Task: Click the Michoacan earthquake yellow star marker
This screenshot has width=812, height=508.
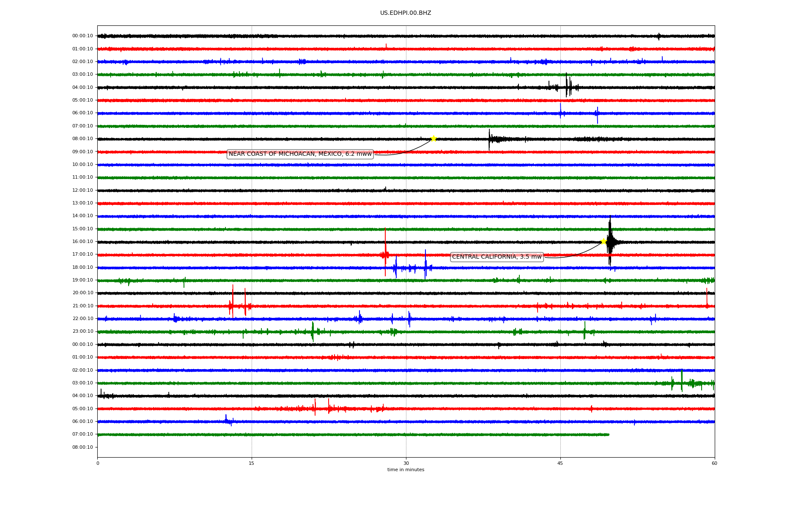Action: tap(433, 138)
